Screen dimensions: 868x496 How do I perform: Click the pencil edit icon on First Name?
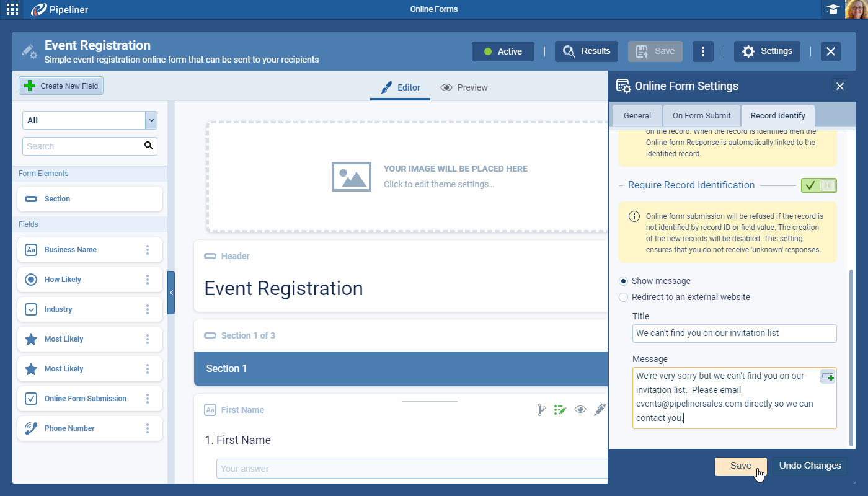pyautogui.click(x=600, y=409)
